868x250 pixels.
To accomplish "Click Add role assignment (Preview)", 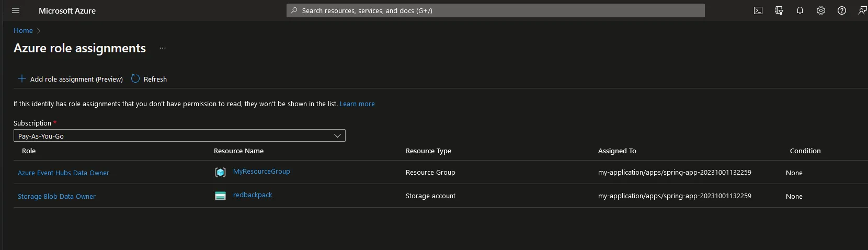I will tap(71, 79).
